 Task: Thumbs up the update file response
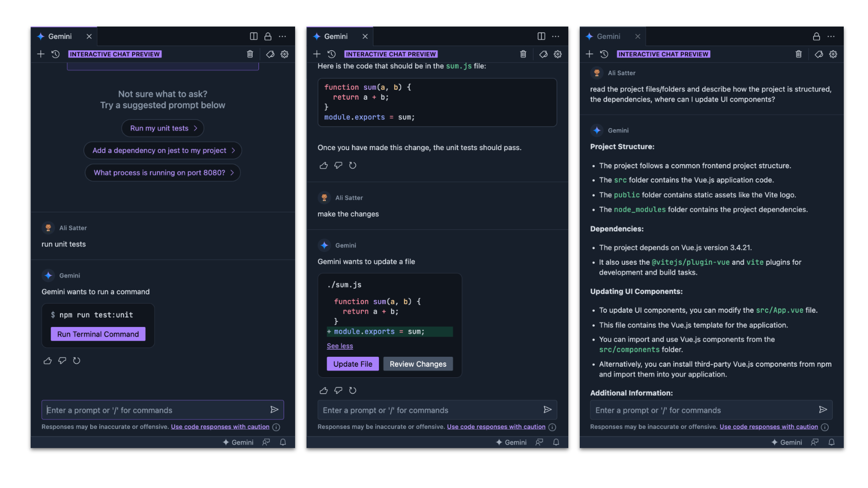pyautogui.click(x=323, y=391)
